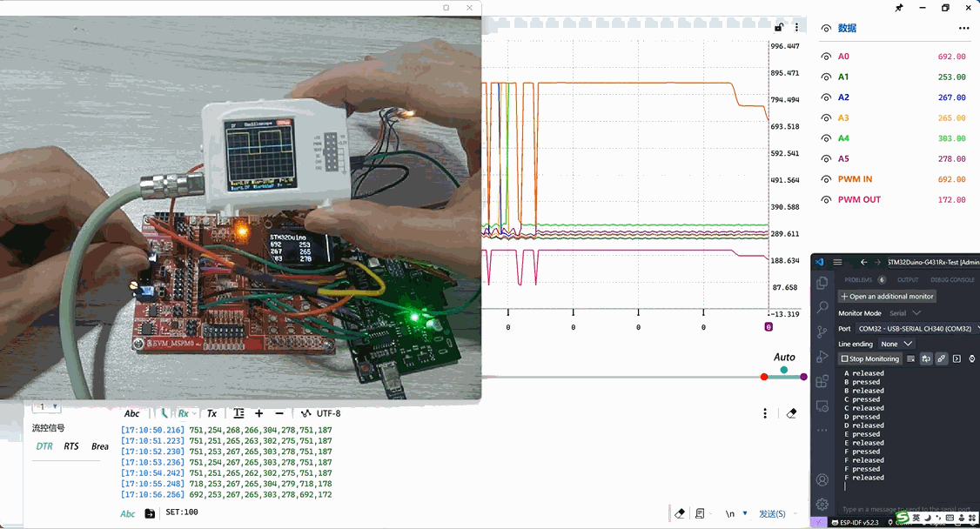Click the teal handle on the Auto slider
Screen dimensions: 980x529
click(784, 370)
